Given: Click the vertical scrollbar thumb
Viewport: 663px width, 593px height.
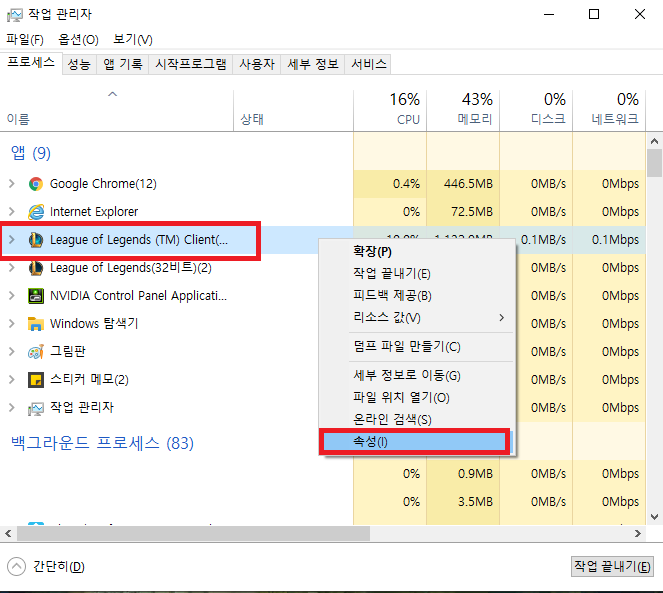Looking at the screenshot, I should pos(655,163).
